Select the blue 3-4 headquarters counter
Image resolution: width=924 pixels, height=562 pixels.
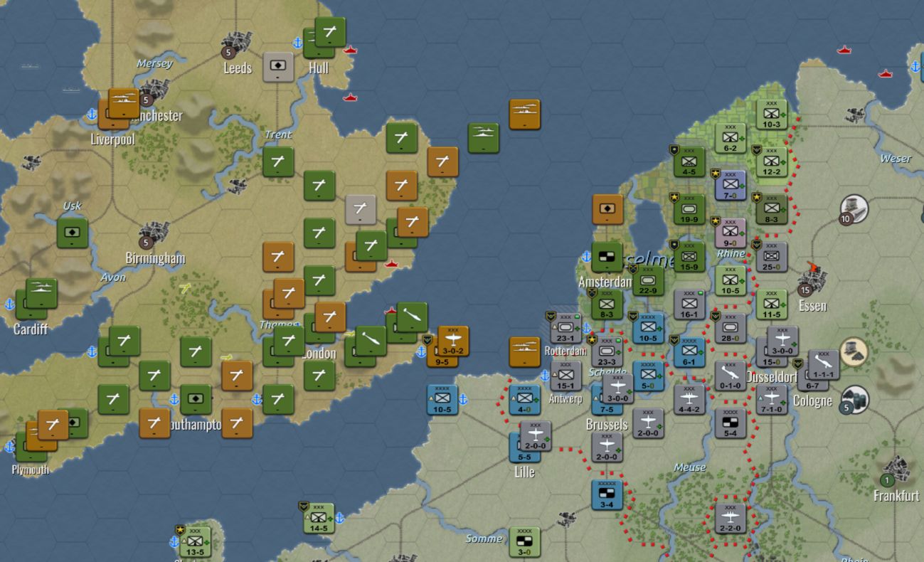pyautogui.click(x=607, y=494)
